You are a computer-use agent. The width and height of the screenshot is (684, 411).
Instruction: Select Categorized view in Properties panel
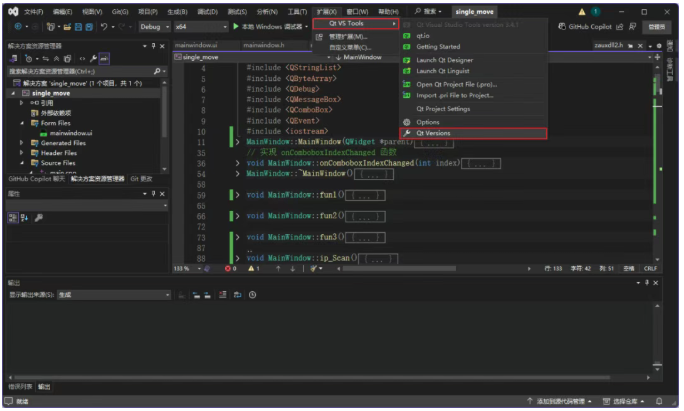(x=13, y=218)
